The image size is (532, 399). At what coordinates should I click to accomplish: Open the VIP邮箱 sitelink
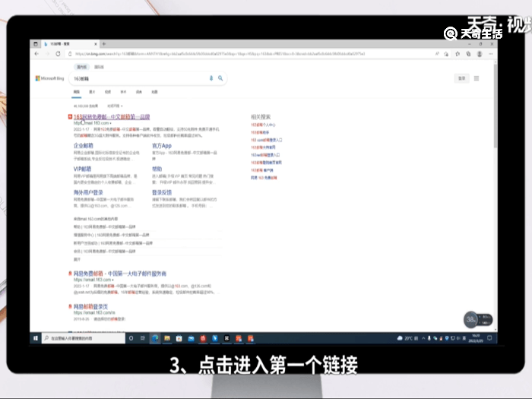[82, 169]
